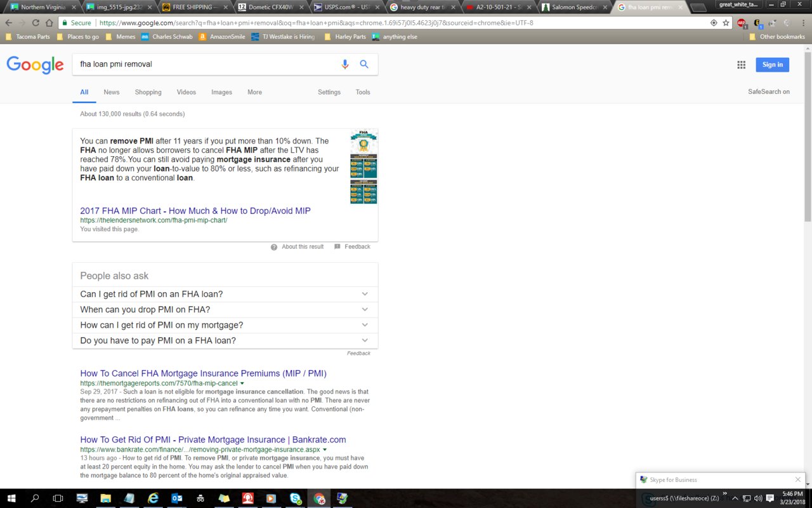Switch to the News results tab
Viewport: 812px width, 508px height.
click(112, 92)
